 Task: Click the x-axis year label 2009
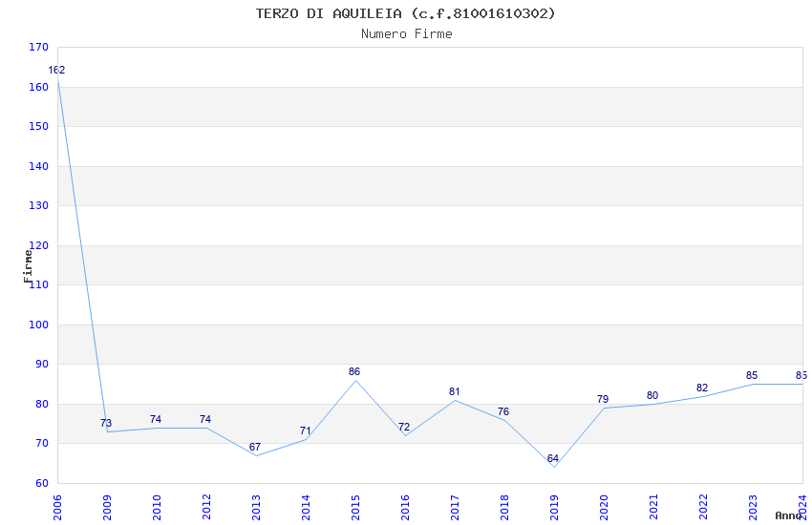coord(107,507)
